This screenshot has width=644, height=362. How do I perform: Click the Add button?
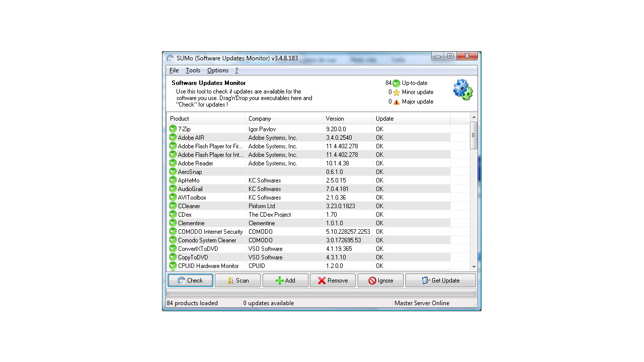pyautogui.click(x=285, y=281)
